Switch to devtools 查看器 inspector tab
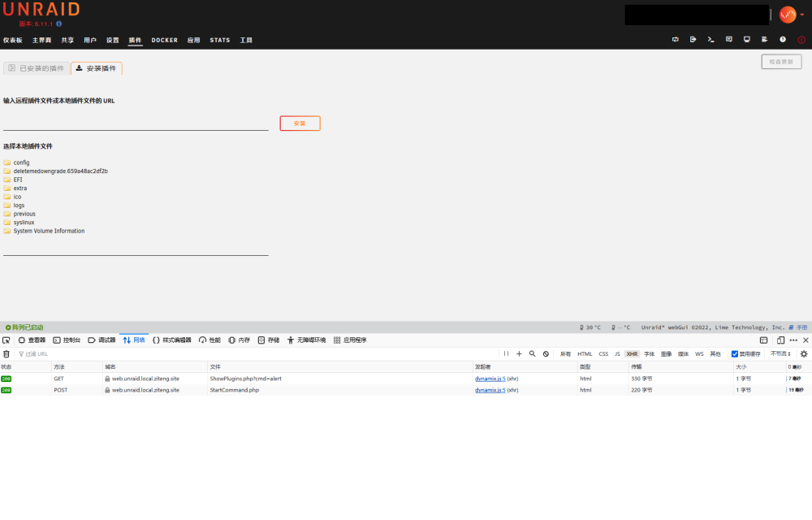This screenshot has width=812, height=520. [x=32, y=340]
